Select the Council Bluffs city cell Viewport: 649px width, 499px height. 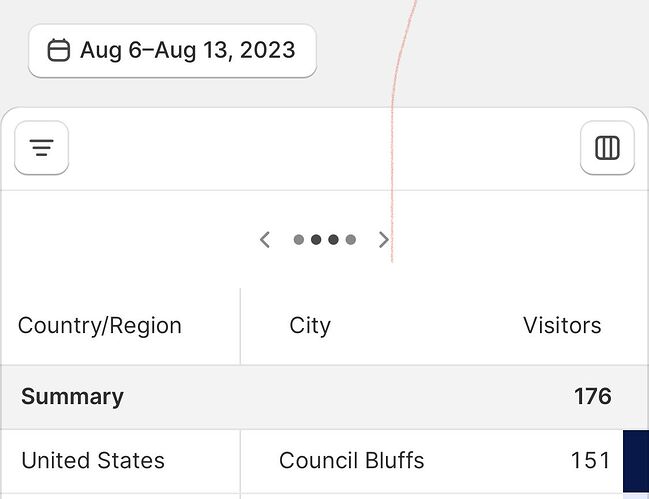coord(351,460)
